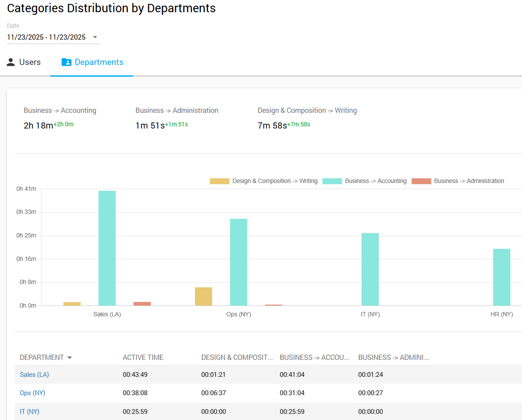Hide Business -> Administration legend series
This screenshot has width=522, height=420.
tap(469, 181)
